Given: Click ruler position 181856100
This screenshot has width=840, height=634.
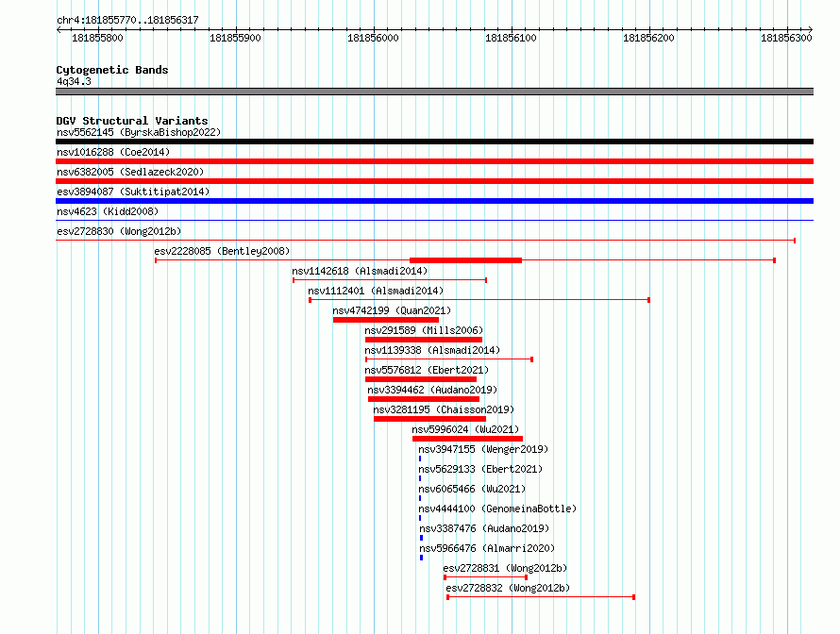Looking at the screenshot, I should click(511, 38).
